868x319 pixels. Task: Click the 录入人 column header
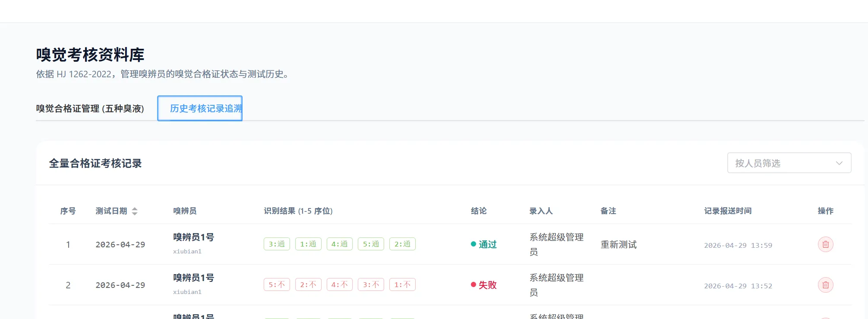541,211
